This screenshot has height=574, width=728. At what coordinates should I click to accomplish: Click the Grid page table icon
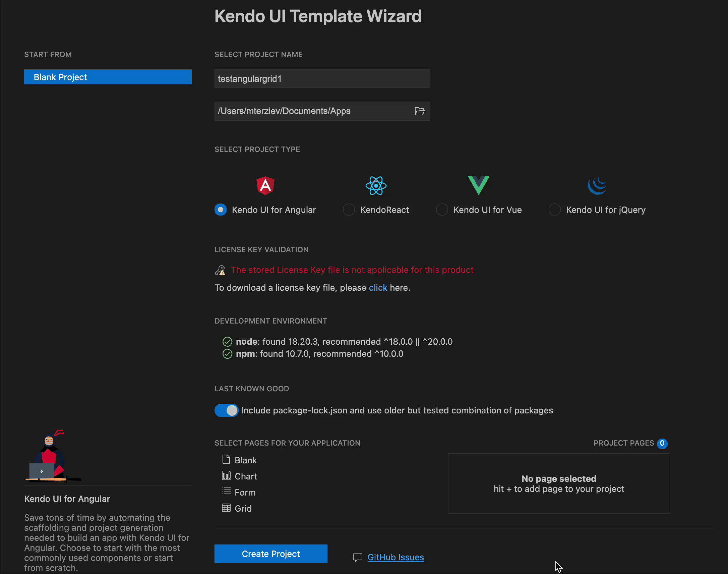tap(226, 508)
